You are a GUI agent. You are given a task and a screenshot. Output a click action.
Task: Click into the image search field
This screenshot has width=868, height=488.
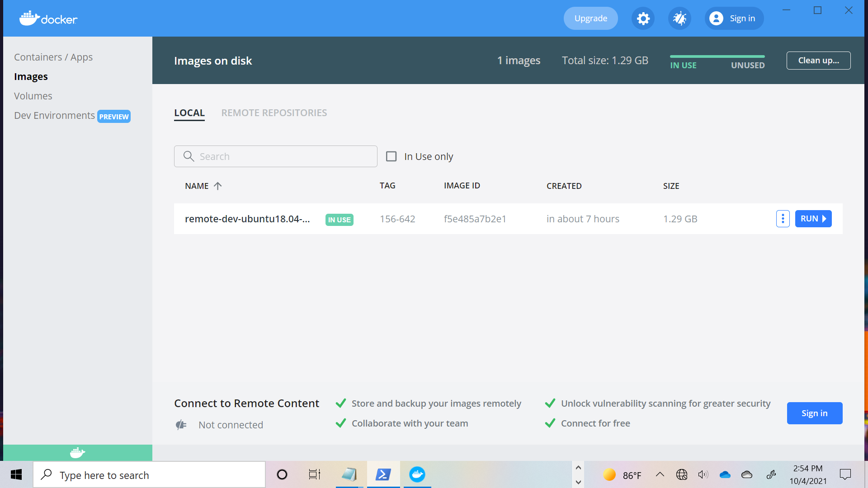[285, 156]
